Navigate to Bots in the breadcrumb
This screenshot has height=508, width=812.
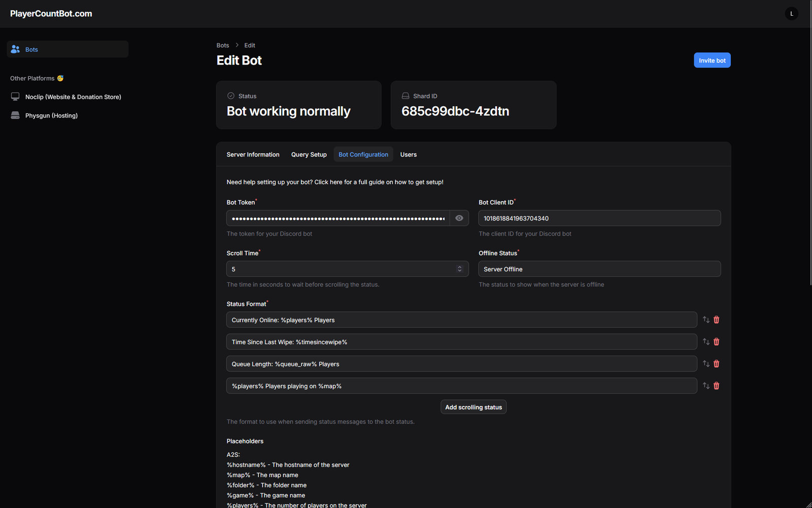coord(223,45)
